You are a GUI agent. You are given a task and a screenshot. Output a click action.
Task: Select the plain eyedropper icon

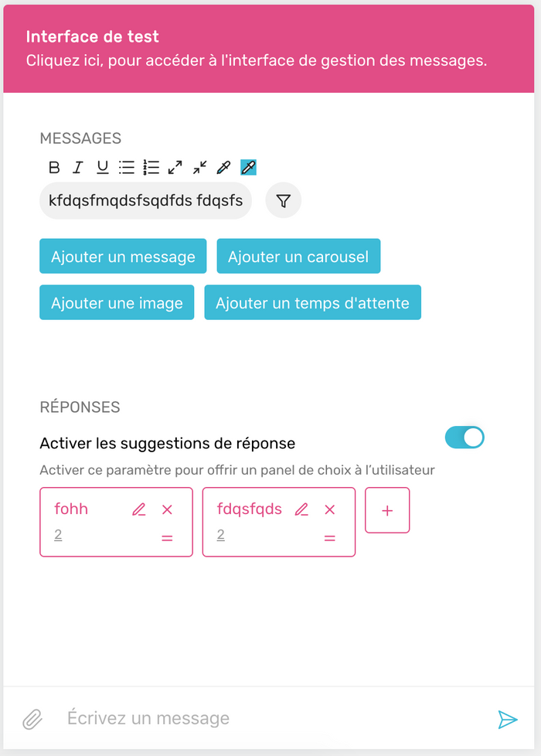click(223, 167)
